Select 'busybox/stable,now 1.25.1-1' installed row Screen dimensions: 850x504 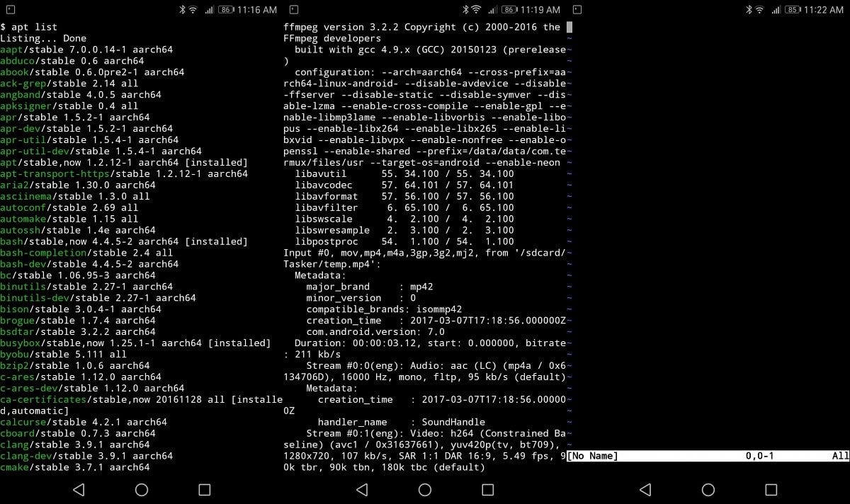[135, 343]
